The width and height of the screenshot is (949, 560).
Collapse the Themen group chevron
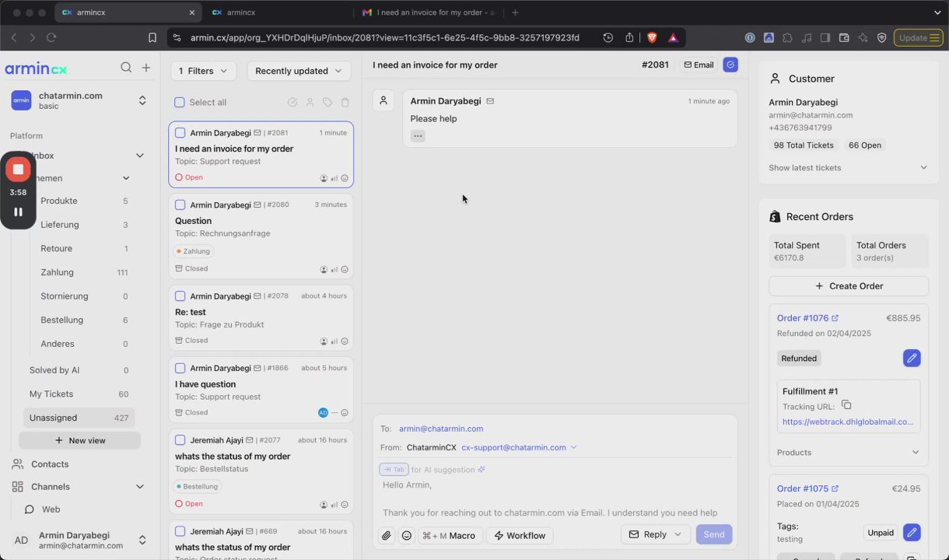[126, 178]
